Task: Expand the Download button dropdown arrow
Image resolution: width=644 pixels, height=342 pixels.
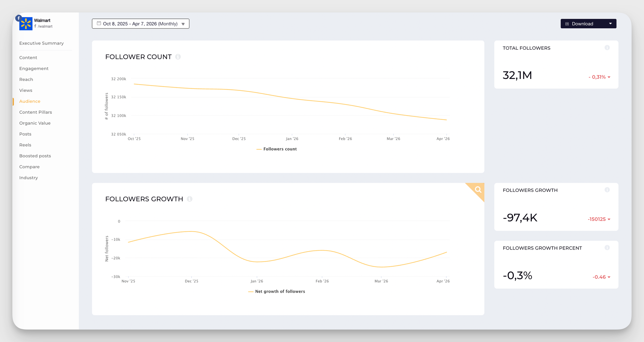Action: 610,24
